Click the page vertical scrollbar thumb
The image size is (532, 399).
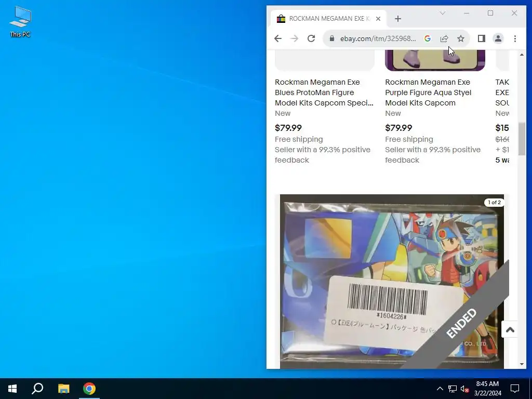tap(522, 139)
